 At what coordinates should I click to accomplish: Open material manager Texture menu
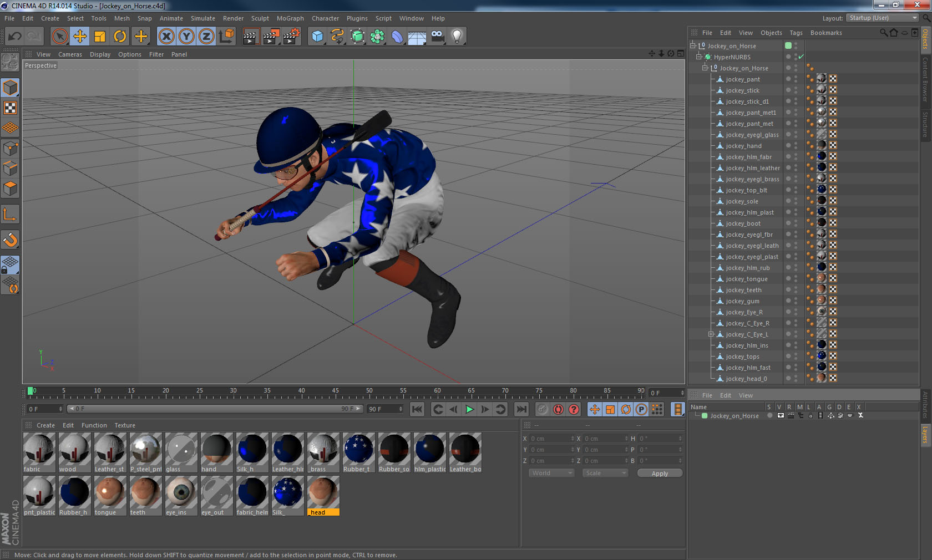(125, 425)
